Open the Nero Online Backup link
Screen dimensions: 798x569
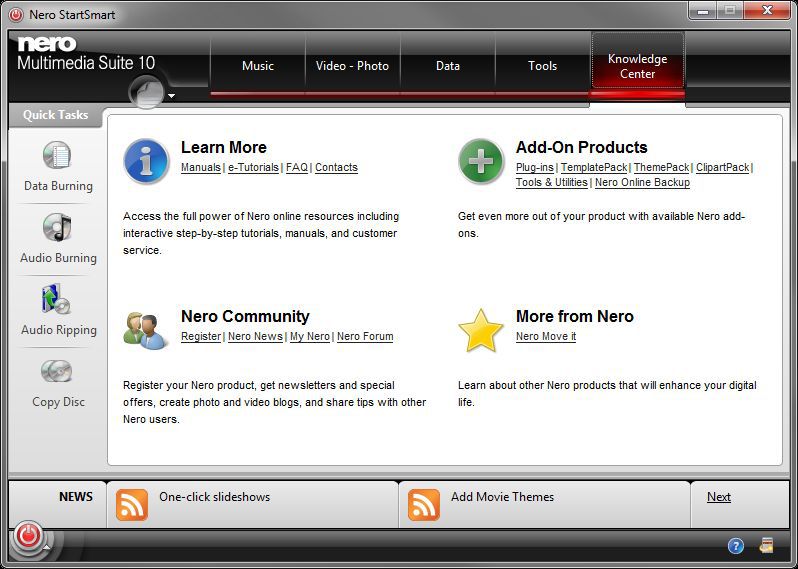(642, 182)
